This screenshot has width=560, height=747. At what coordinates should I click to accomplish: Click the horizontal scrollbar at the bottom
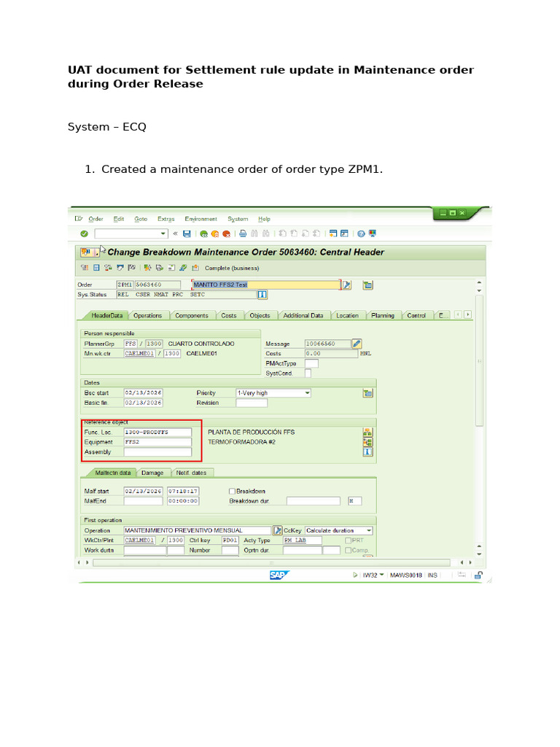click(271, 562)
